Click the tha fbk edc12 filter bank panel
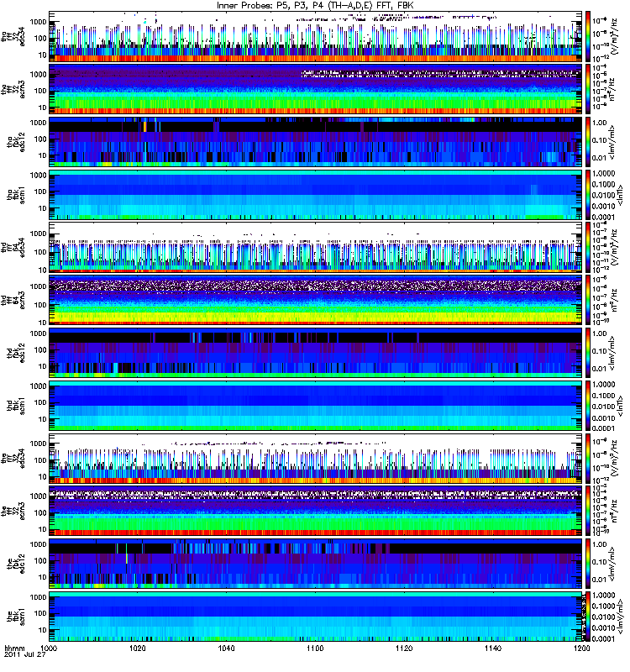The width and height of the screenshot is (630, 672). 316,142
